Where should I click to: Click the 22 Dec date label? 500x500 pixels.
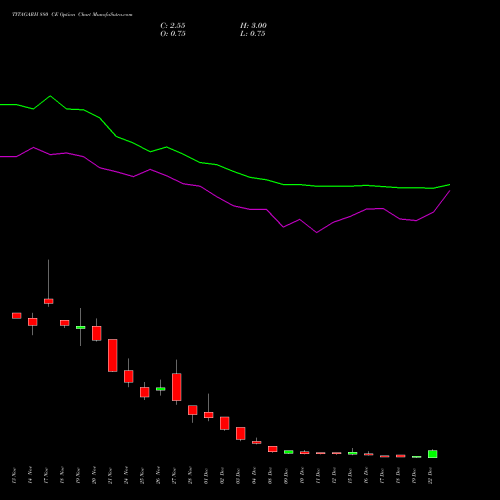430,476
